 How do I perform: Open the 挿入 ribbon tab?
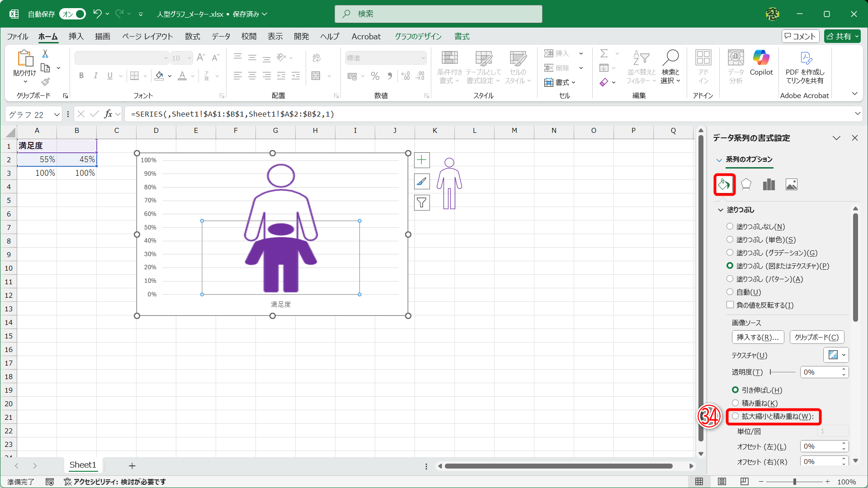point(76,37)
